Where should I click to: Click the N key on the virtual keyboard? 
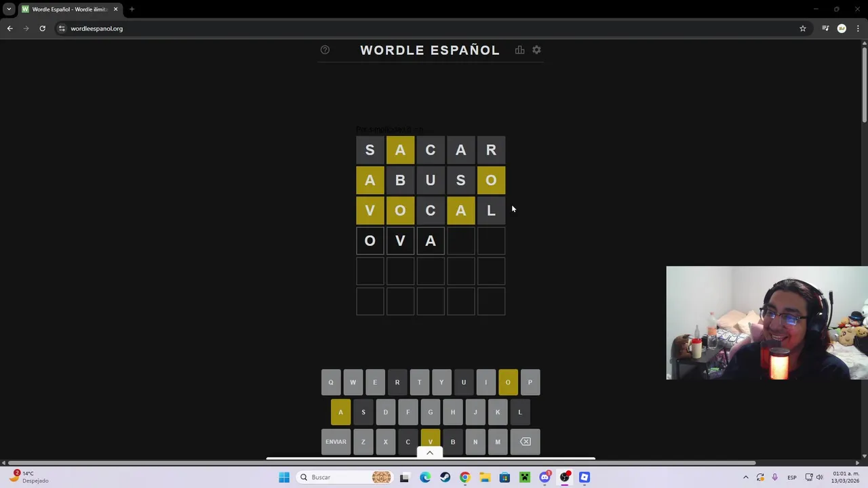click(x=475, y=442)
